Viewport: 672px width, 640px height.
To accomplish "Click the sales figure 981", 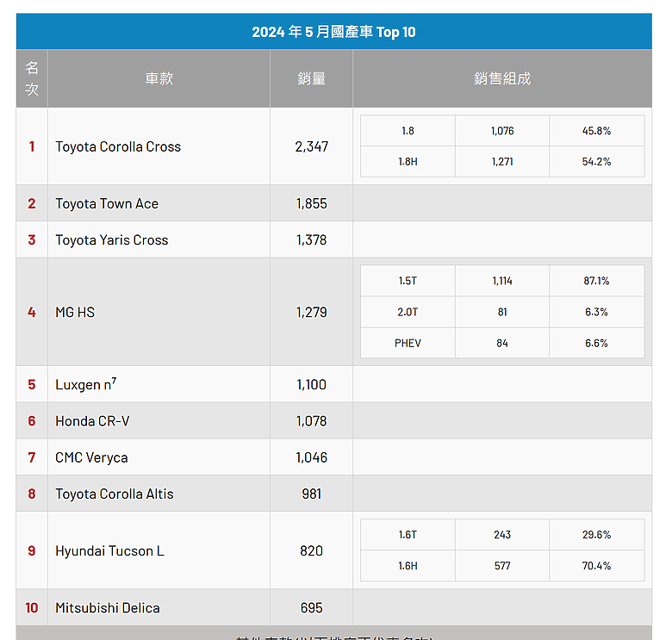I will pos(312,494).
